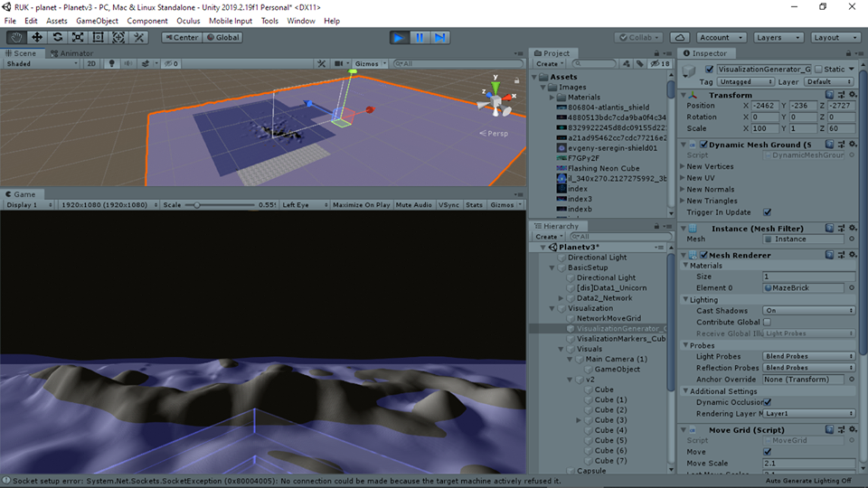Screen dimensions: 868x488
Task: Click the Center pivot button
Action: pyautogui.click(x=181, y=37)
